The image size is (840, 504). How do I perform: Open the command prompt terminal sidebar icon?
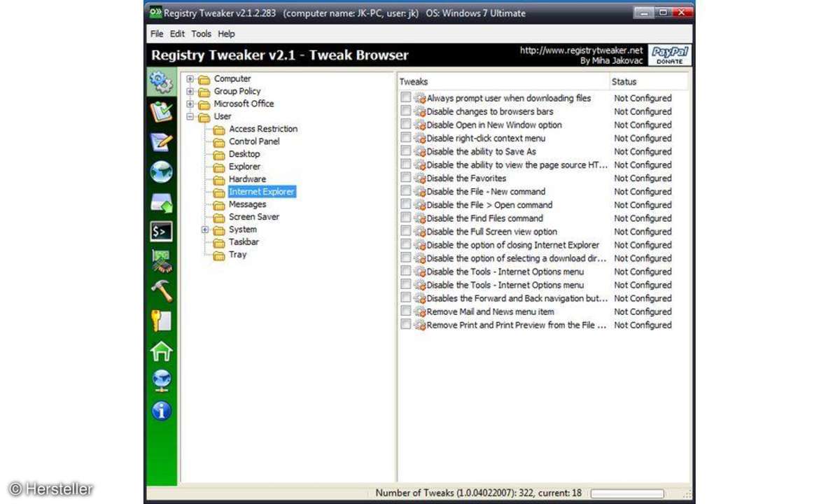162,231
